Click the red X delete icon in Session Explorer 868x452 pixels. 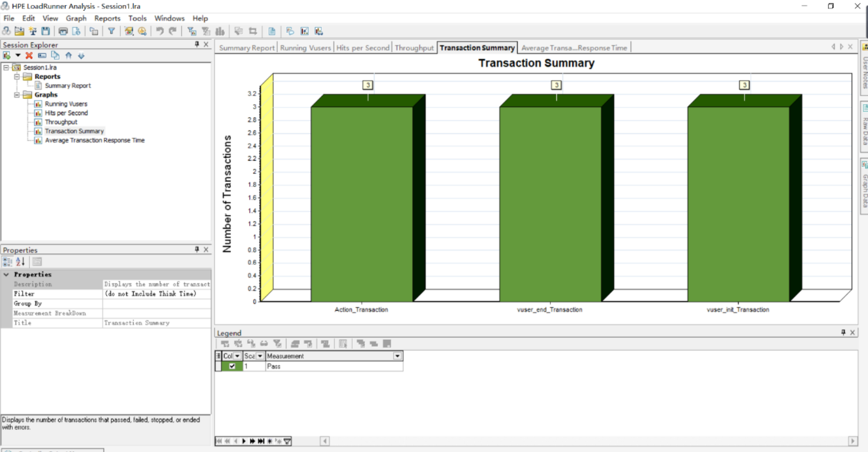tap(29, 55)
